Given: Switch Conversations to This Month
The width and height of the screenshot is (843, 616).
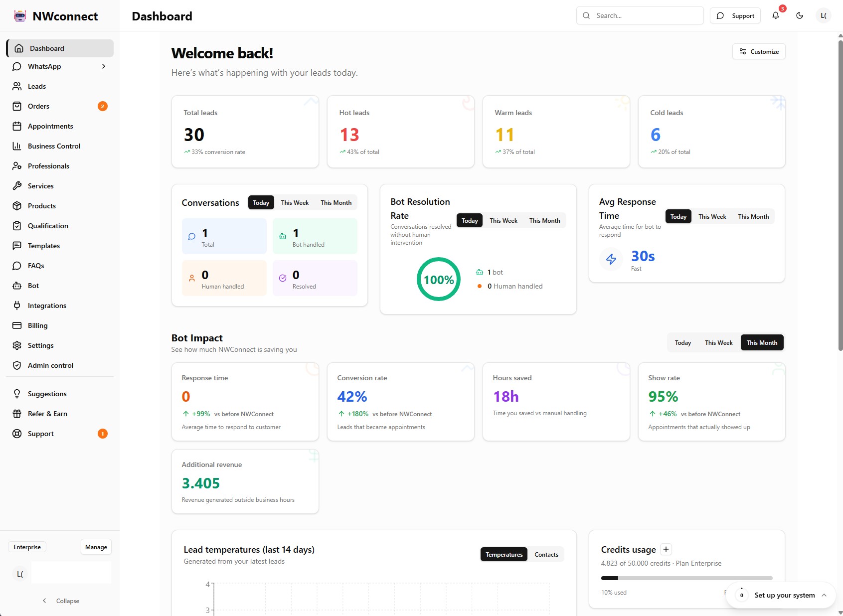Looking at the screenshot, I should (336, 202).
